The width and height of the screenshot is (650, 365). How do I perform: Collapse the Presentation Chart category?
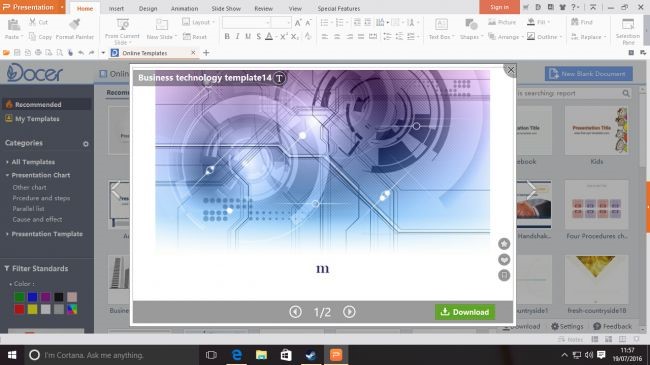[40, 175]
